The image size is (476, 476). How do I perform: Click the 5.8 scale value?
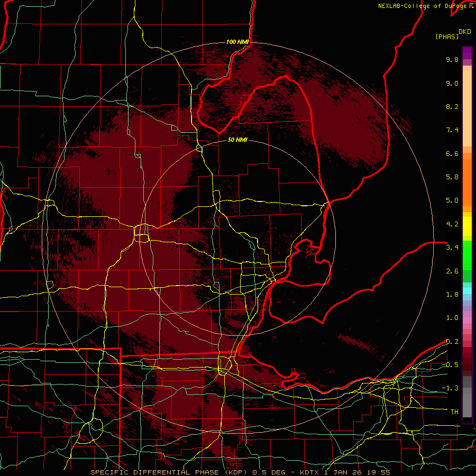click(x=452, y=177)
